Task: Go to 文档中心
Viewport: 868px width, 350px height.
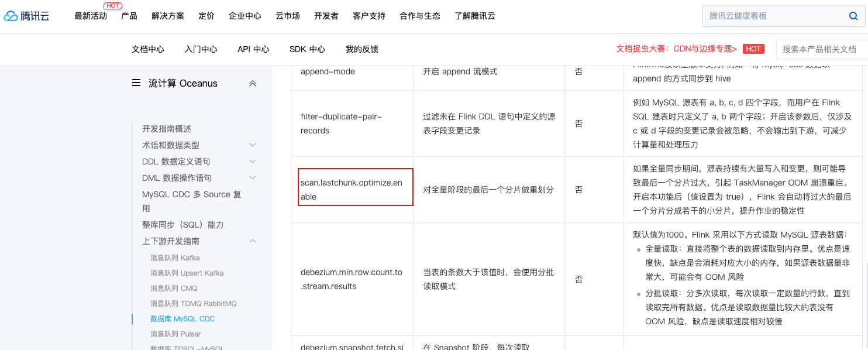Action: 148,49
